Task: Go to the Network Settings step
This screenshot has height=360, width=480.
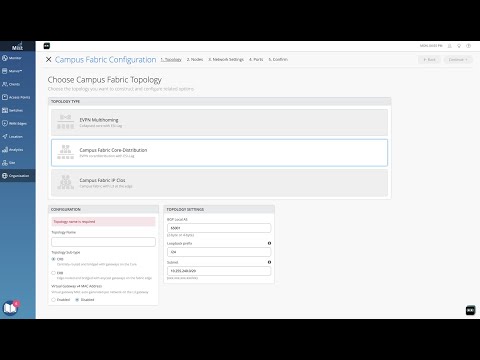Action: (x=226, y=59)
